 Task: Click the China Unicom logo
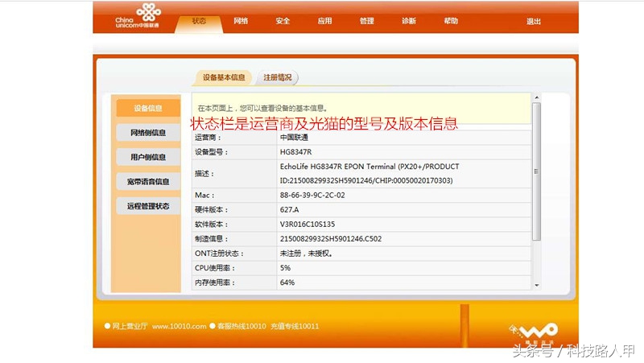(138, 16)
